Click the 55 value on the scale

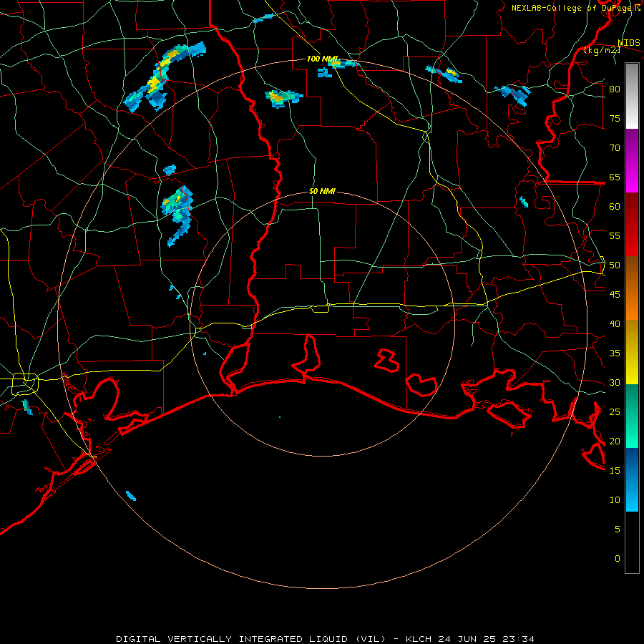(x=615, y=236)
